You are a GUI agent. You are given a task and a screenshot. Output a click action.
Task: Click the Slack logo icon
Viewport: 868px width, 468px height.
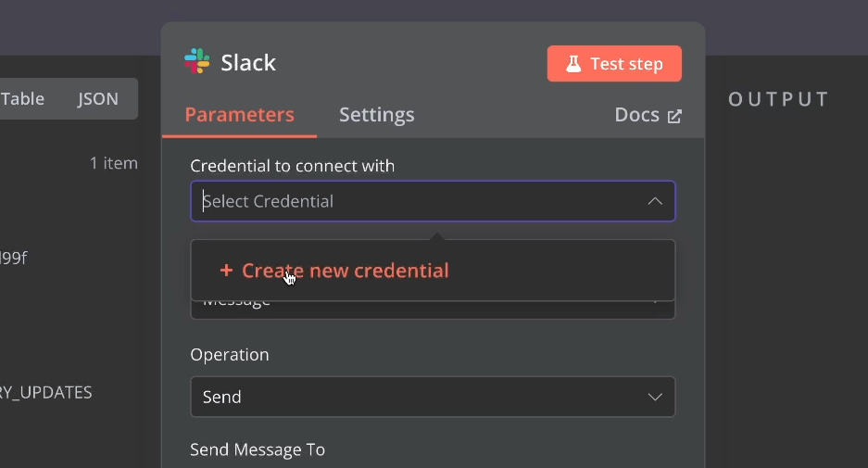(x=196, y=62)
